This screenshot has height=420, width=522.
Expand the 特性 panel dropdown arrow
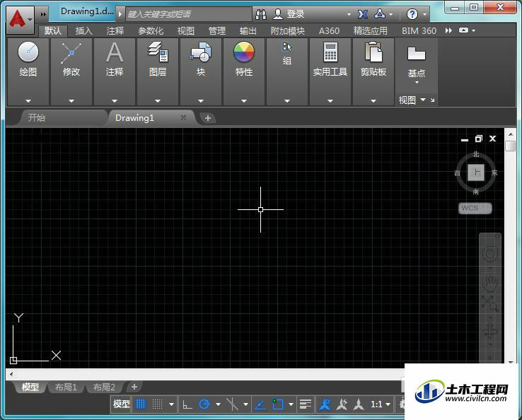pos(244,101)
